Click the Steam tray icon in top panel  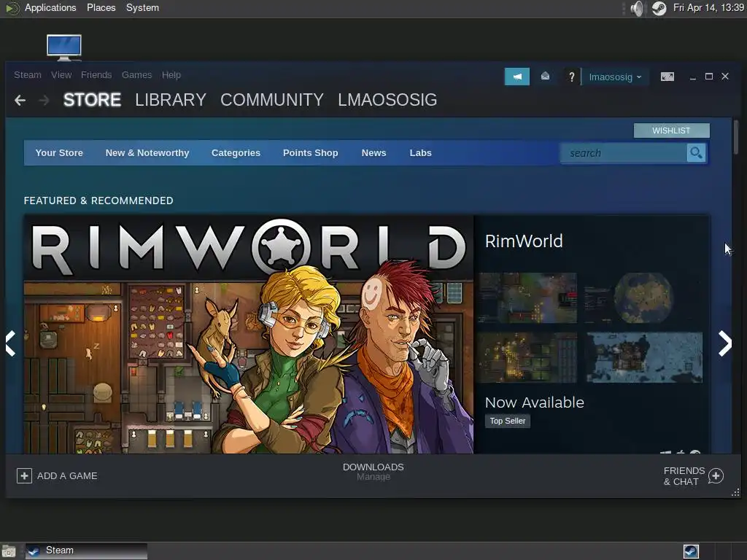pos(659,8)
